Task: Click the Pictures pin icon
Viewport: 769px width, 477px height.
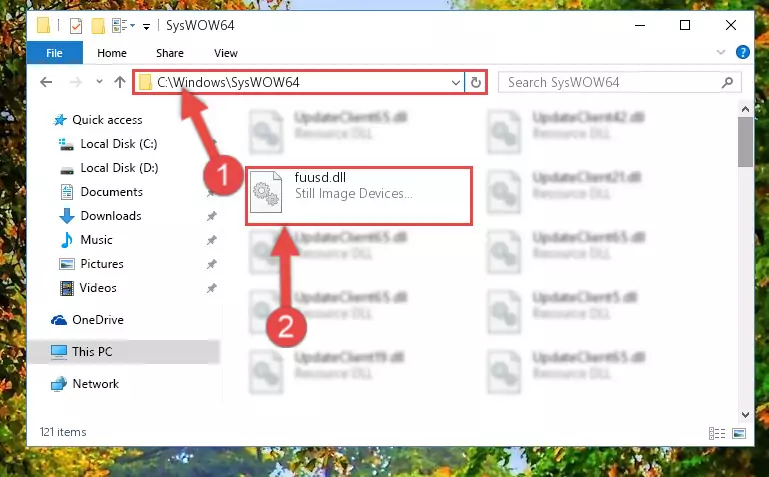Action: 212,264
